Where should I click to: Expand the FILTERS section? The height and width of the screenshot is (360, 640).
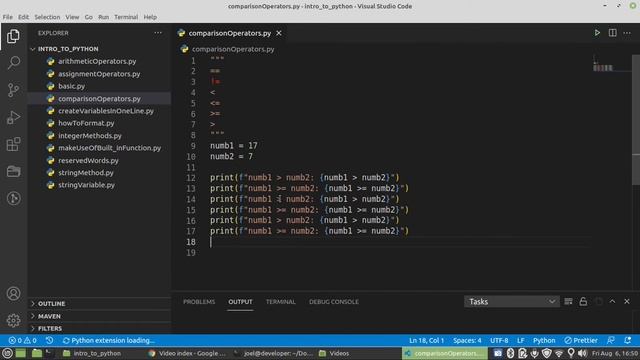point(50,329)
